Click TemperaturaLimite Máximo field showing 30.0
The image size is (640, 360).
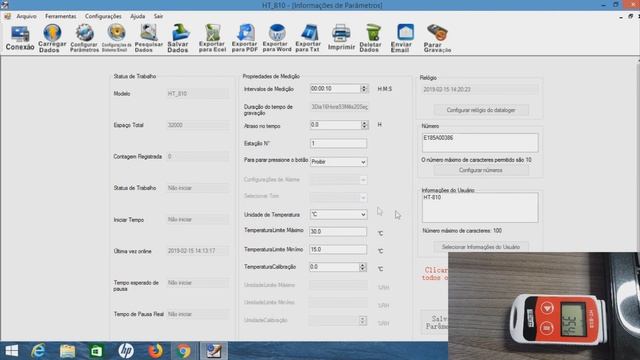click(338, 231)
